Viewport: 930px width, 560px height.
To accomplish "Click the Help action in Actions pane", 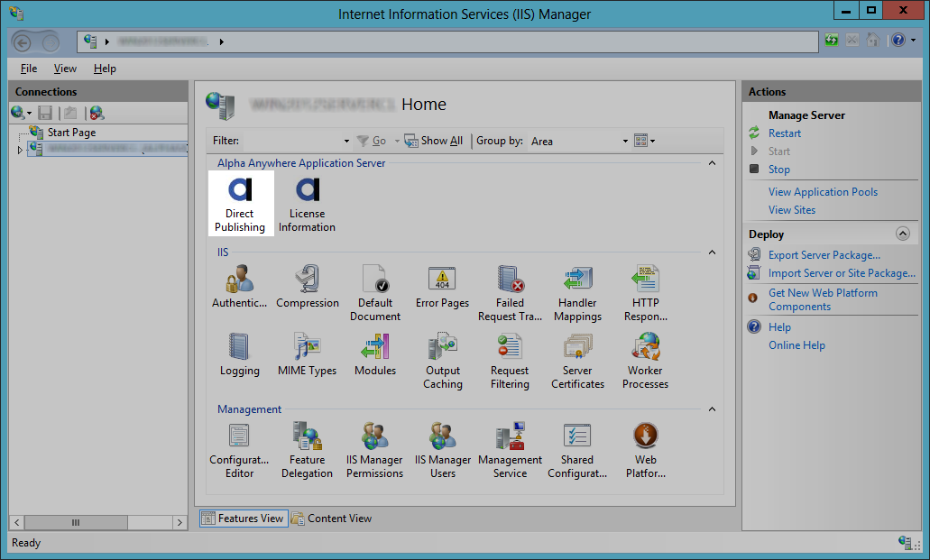I will (779, 327).
